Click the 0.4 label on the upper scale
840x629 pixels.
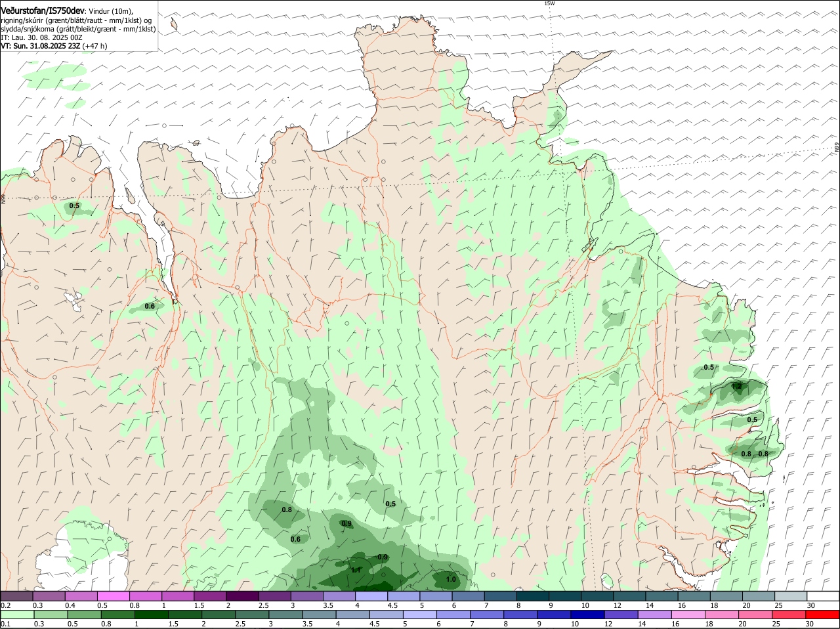[70, 605]
